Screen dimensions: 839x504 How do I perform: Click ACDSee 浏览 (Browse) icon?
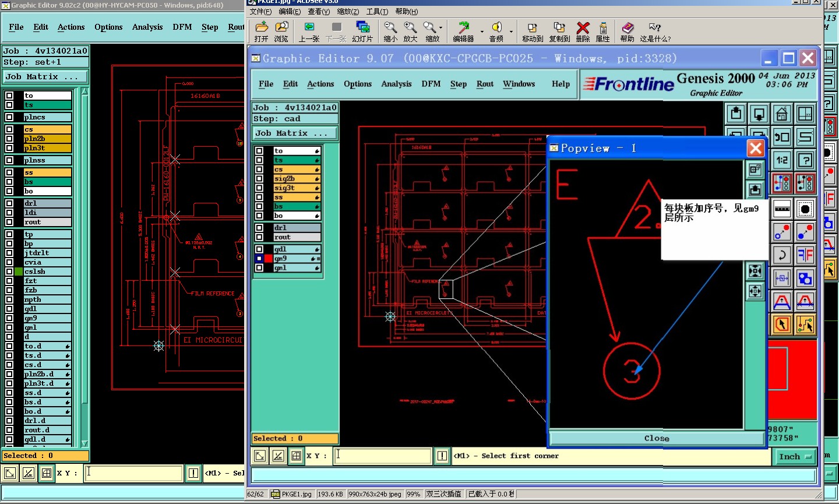coord(281,31)
